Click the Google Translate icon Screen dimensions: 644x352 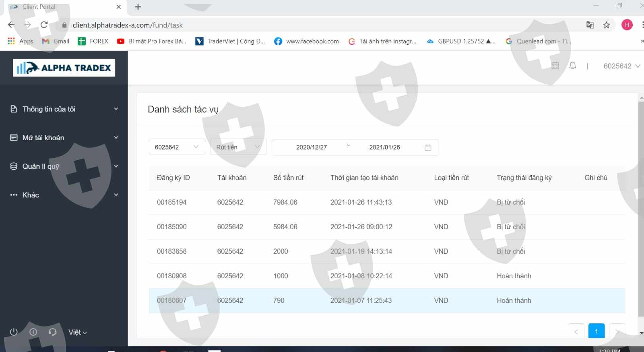[x=590, y=25]
